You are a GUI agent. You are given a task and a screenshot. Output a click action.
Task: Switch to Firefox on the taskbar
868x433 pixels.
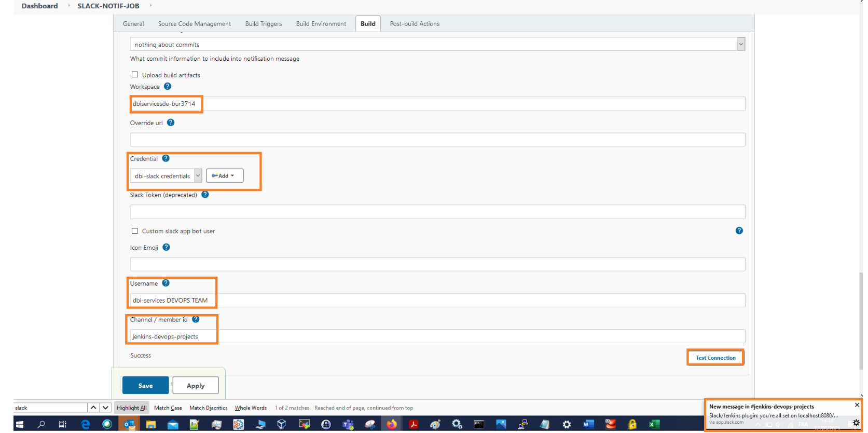pyautogui.click(x=392, y=424)
